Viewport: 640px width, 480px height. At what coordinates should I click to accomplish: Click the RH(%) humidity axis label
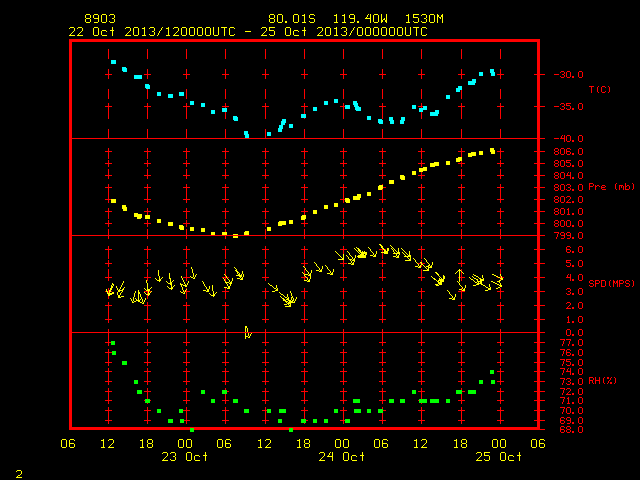click(602, 381)
